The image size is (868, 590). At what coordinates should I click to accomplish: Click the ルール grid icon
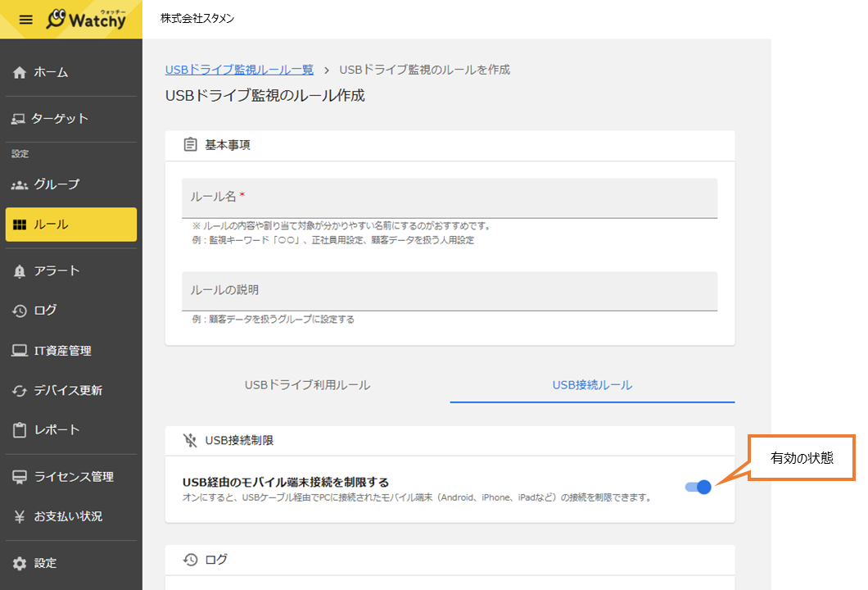(20, 225)
